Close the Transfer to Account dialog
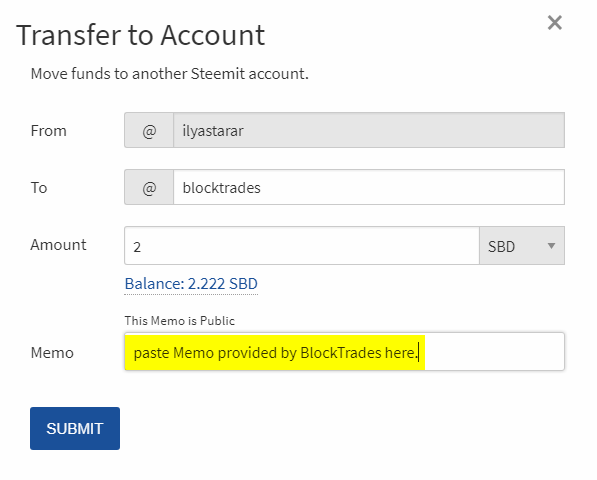597x480 pixels. [x=554, y=23]
